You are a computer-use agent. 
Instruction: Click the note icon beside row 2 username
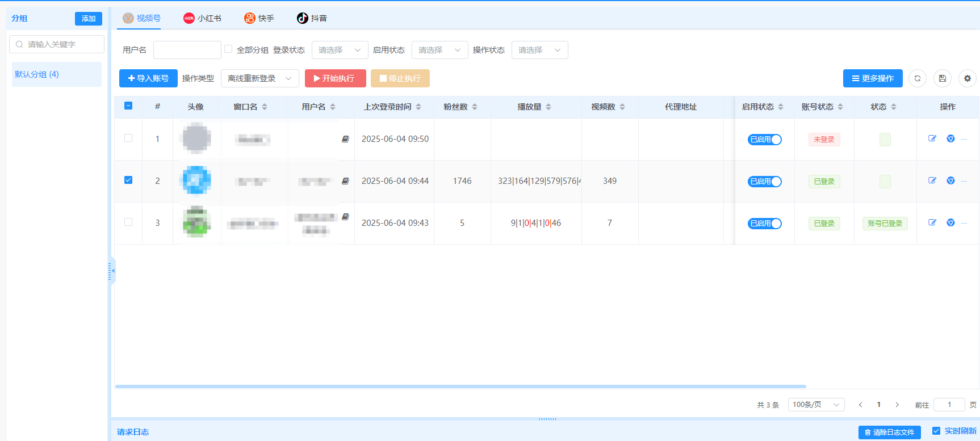345,181
